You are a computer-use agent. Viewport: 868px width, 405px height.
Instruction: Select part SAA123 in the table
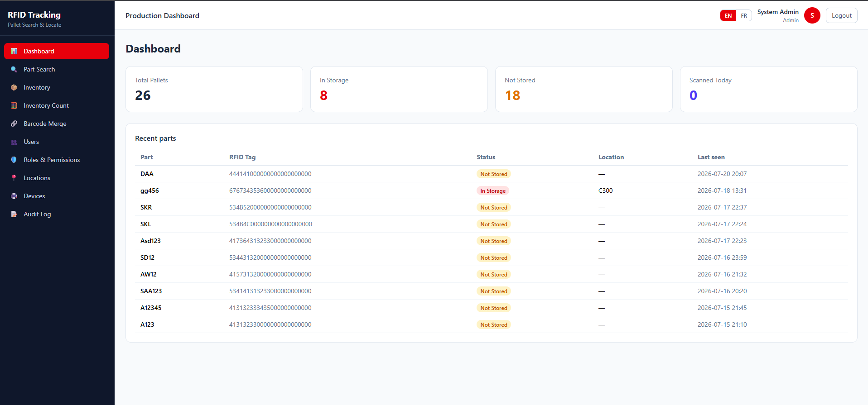click(151, 291)
